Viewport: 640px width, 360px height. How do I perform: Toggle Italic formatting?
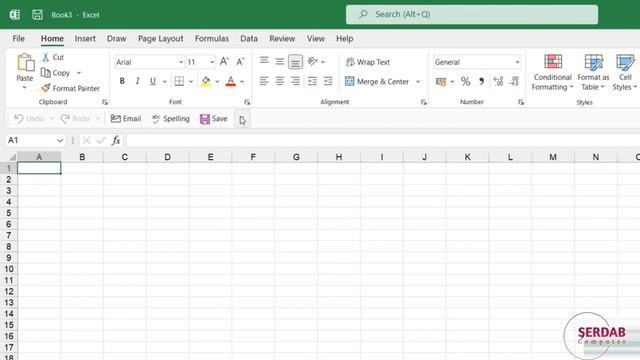click(x=138, y=81)
